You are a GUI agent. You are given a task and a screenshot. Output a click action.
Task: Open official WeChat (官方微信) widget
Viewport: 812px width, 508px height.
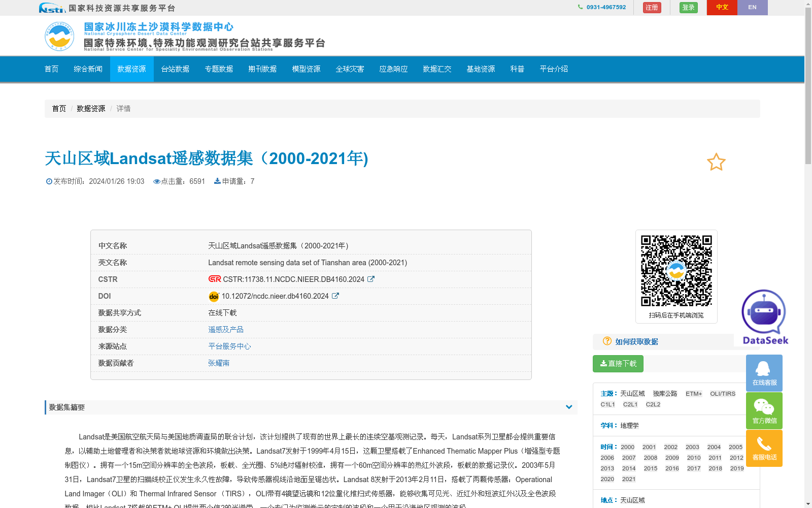[x=764, y=410]
